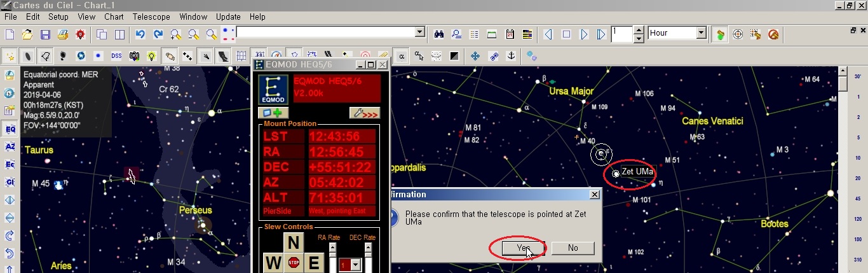
Task: Click the N slew direction button
Action: (293, 242)
